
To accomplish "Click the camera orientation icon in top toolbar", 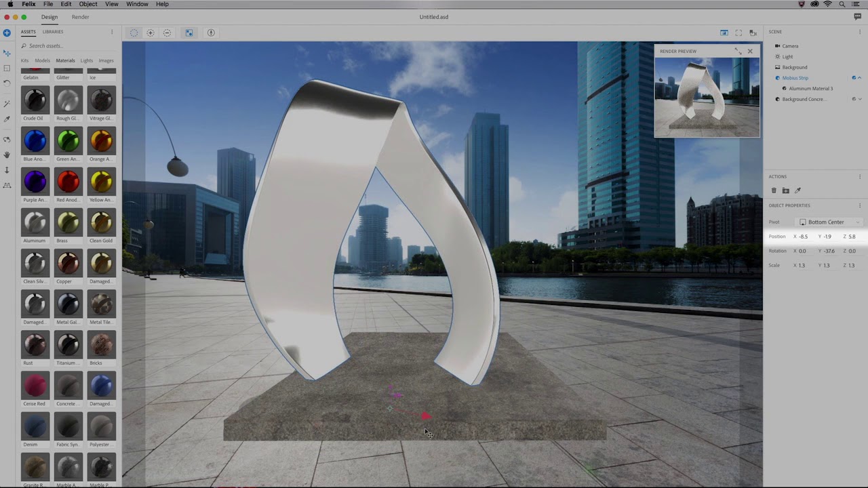I will tap(211, 33).
